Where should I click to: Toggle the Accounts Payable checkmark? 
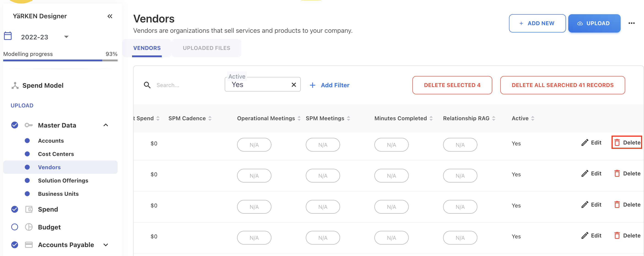(x=15, y=245)
